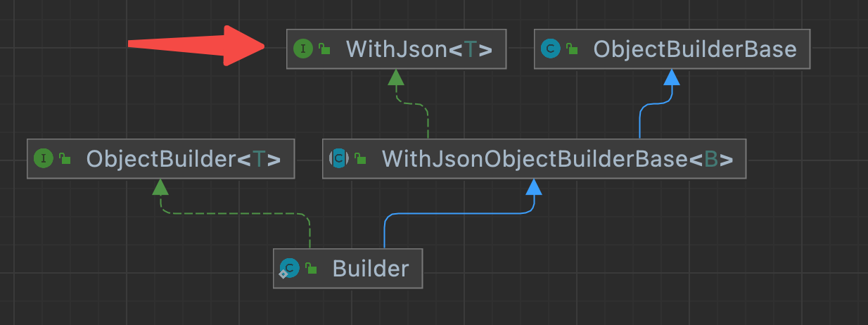Click the blue arrowhead under WithJsonObjectBuilderBase
868x325 pixels.
[534, 186]
